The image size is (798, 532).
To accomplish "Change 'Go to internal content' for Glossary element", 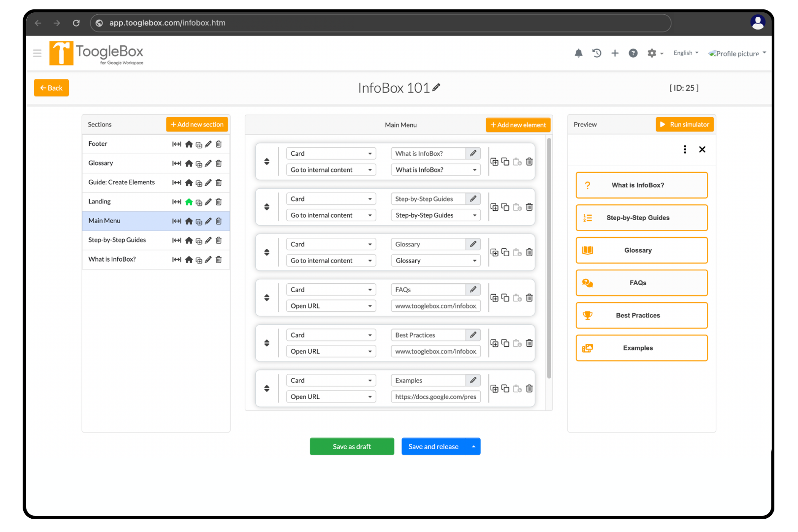I will pos(331,260).
